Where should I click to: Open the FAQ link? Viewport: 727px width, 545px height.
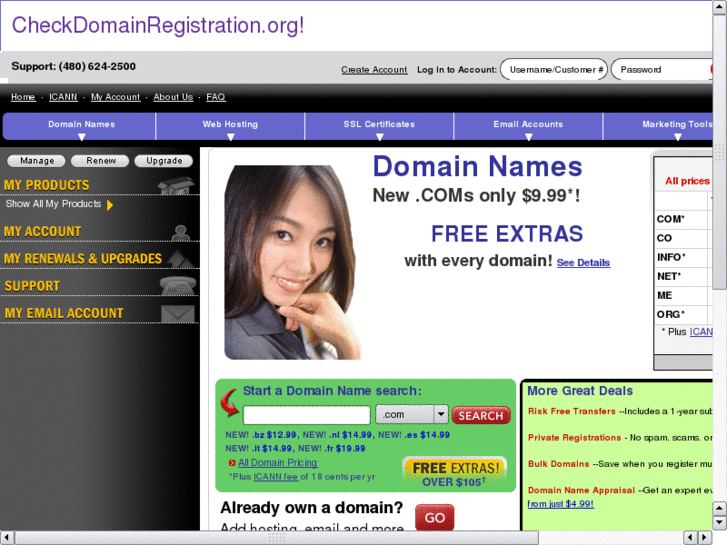(216, 97)
